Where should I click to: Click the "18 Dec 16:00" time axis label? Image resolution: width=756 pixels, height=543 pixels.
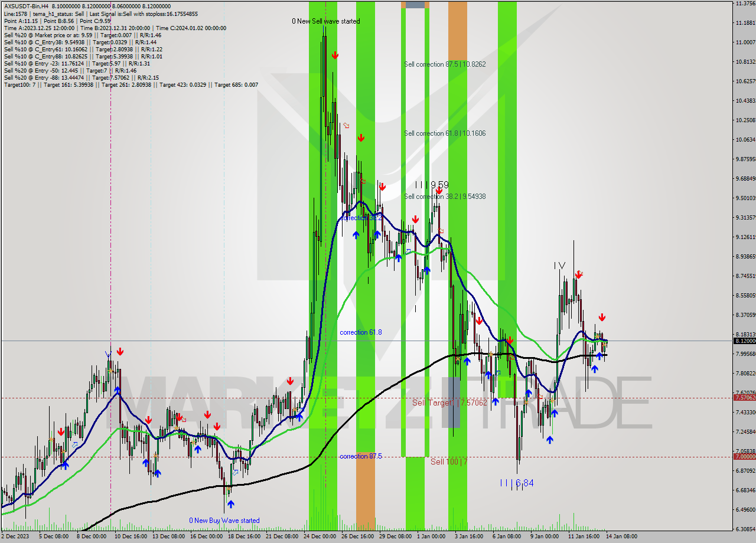(245, 537)
